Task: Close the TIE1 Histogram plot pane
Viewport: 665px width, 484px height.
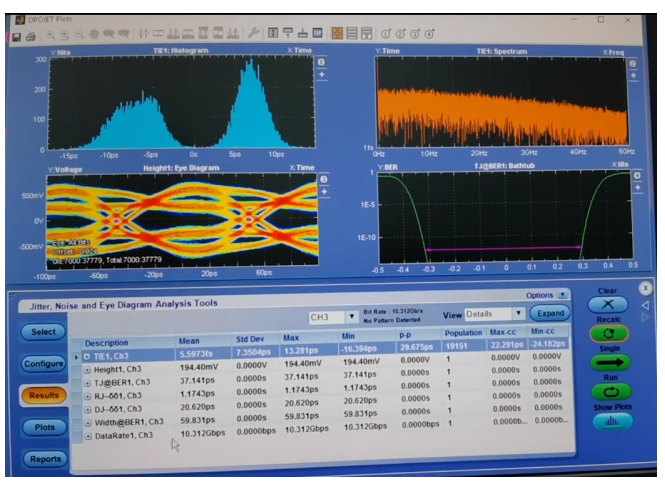Action: coord(321,63)
